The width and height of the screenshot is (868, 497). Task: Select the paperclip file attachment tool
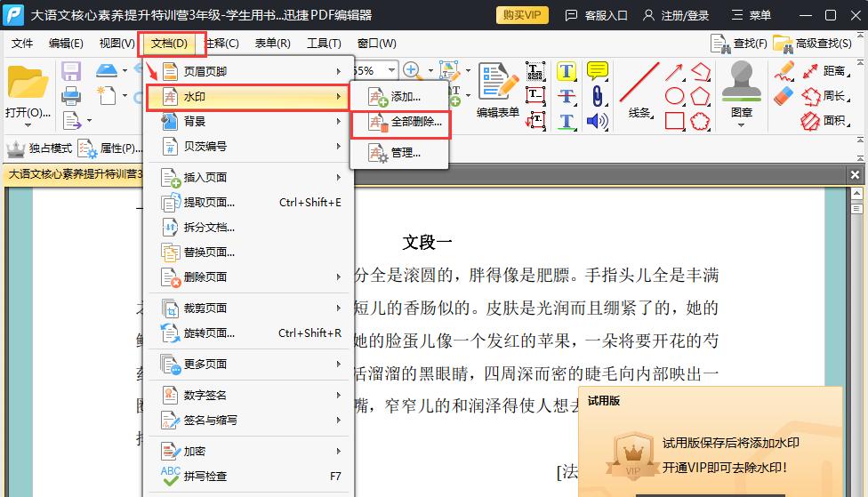(x=597, y=96)
